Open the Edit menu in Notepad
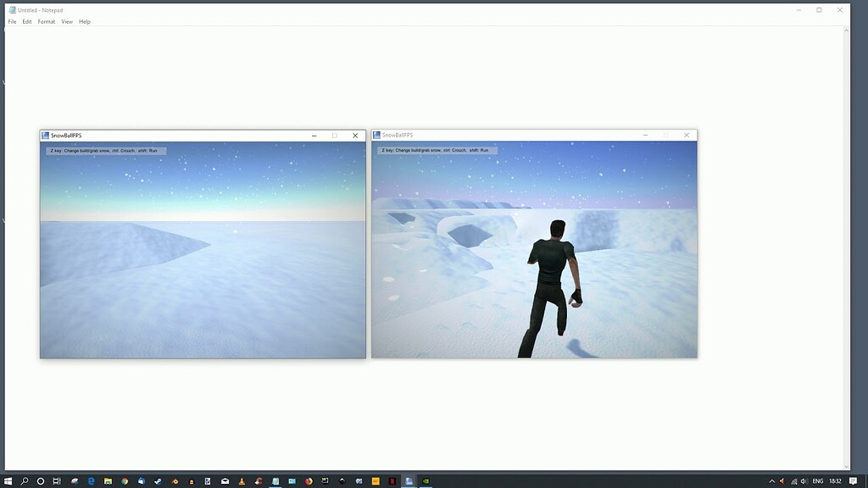Viewport: 868px width, 488px height. (x=26, y=21)
